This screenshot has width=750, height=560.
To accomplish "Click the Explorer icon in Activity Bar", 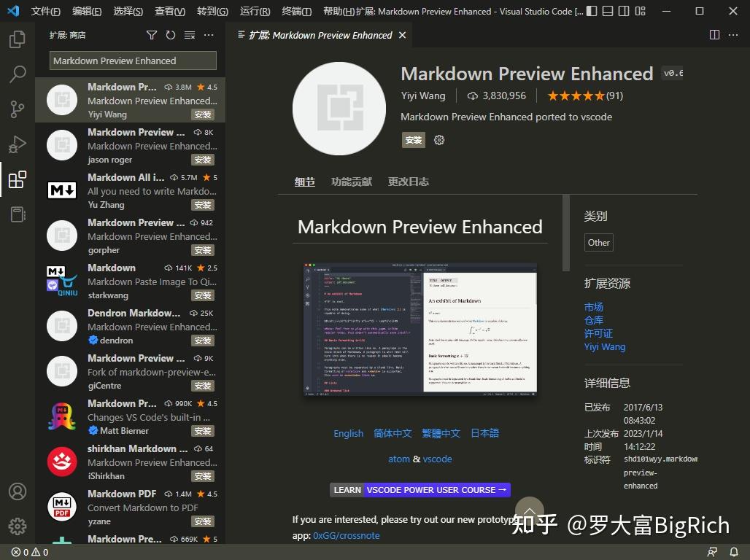I will click(18, 39).
